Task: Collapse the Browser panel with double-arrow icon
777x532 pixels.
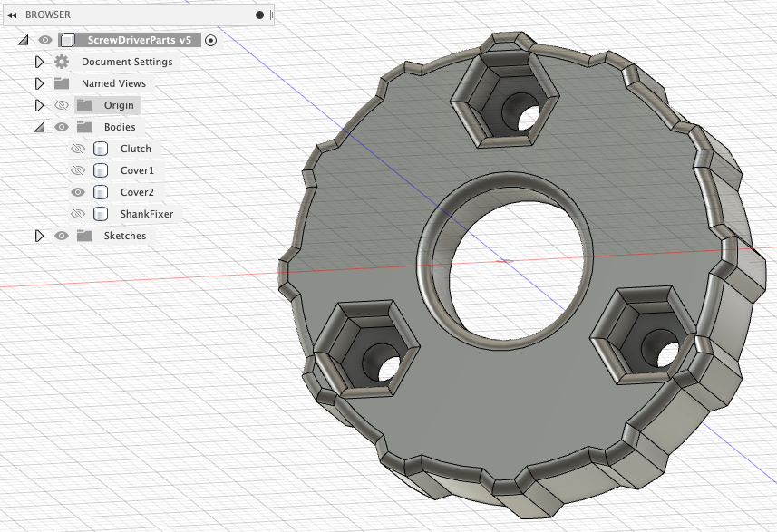Action: (x=12, y=15)
